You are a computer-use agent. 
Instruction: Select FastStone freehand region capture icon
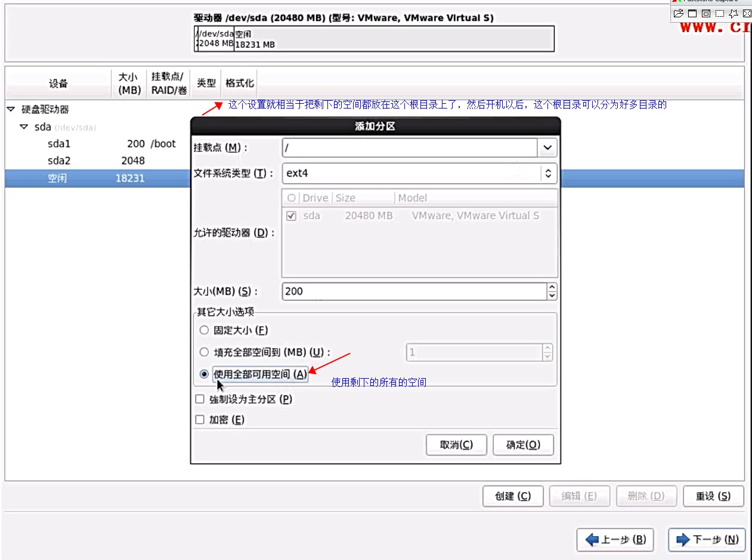(734, 13)
